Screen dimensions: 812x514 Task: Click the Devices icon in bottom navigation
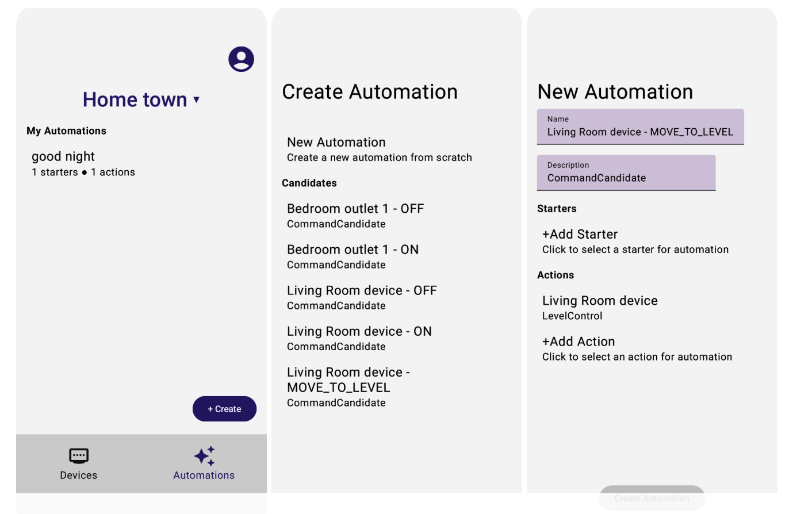(79, 456)
